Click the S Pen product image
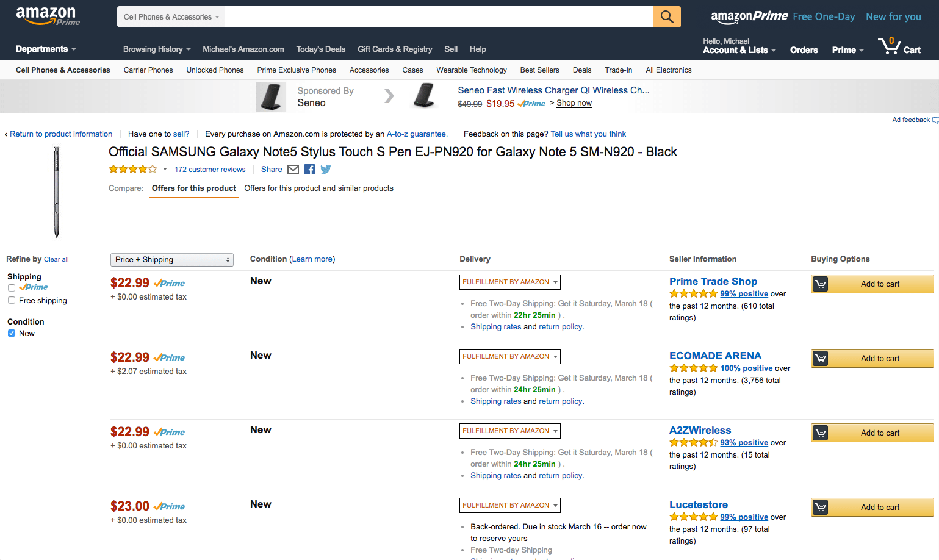The height and width of the screenshot is (560, 939). [57, 192]
